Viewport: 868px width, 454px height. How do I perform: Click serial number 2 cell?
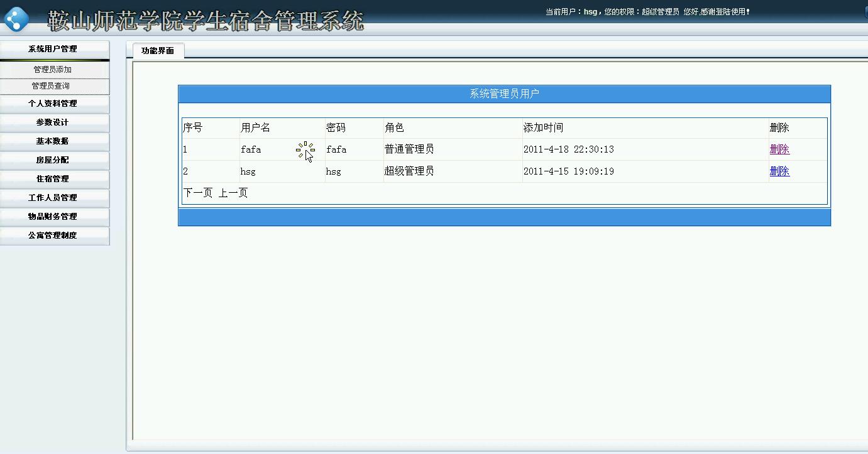pyautogui.click(x=185, y=171)
